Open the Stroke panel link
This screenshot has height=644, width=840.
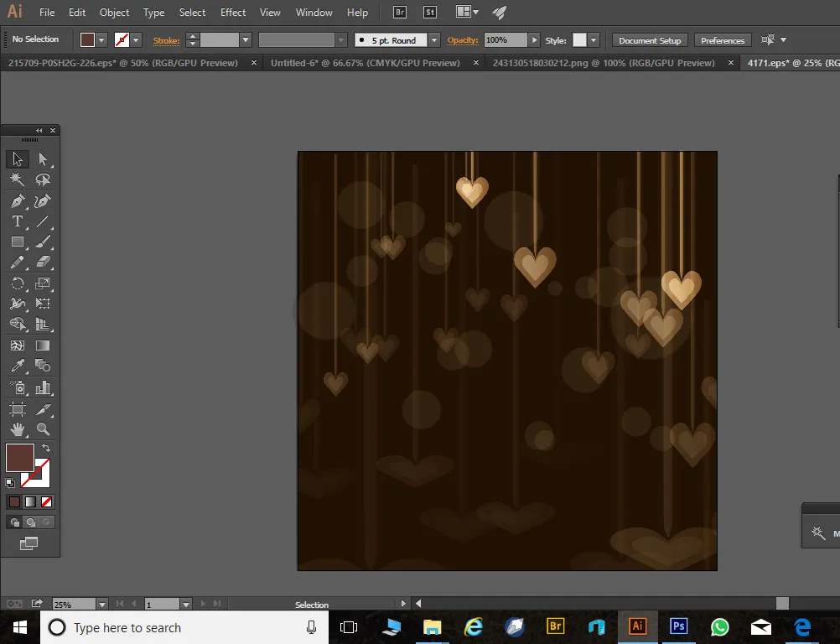(x=166, y=40)
